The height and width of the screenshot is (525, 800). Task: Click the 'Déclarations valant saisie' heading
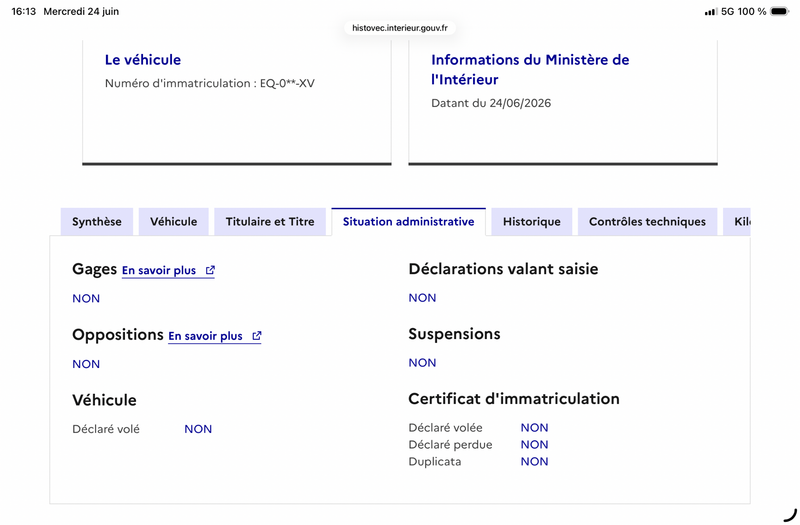point(503,269)
